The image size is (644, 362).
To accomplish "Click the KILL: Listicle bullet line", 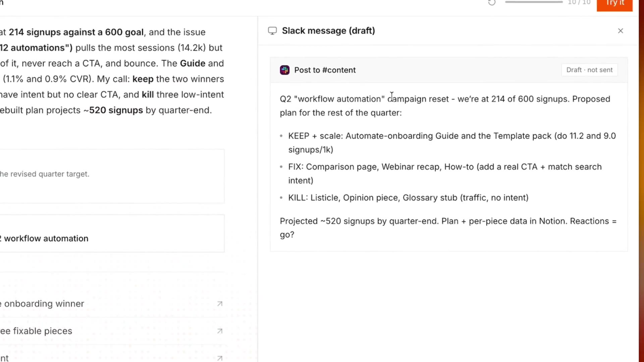I will pyautogui.click(x=408, y=198).
